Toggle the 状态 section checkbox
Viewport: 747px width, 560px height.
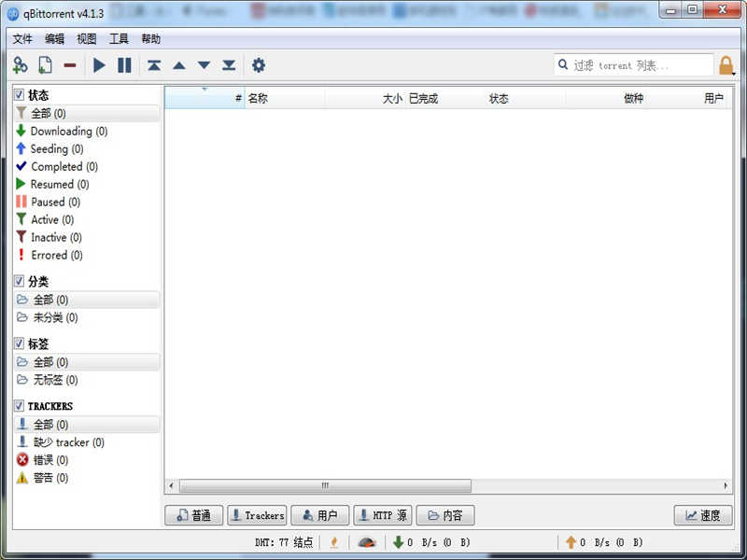tap(19, 94)
